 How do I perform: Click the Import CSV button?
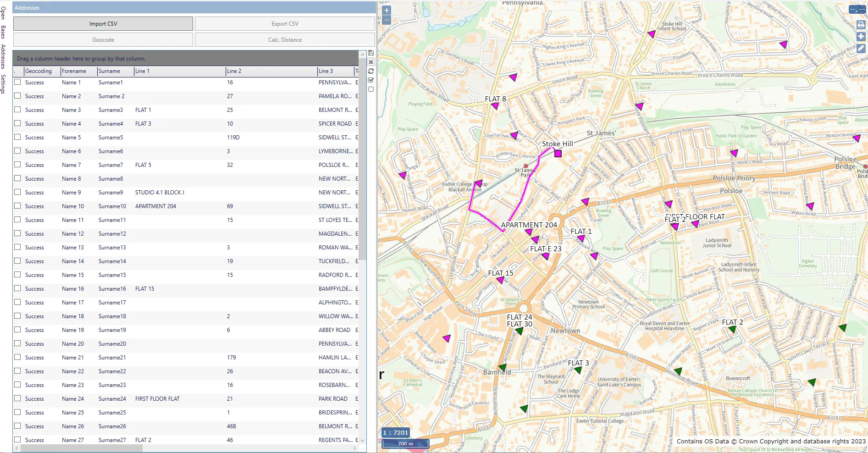(103, 24)
